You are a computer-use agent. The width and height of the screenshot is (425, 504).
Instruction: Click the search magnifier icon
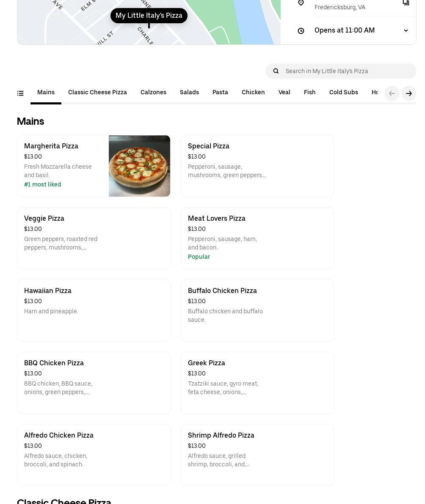276,71
